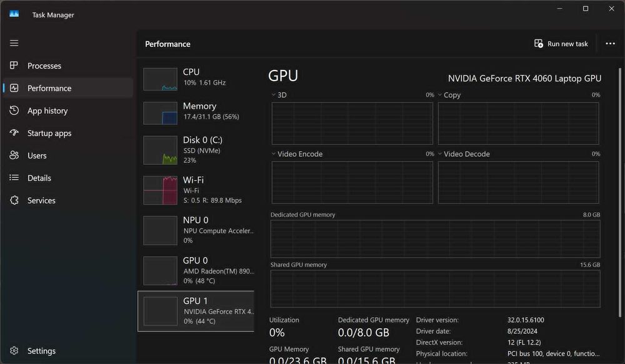Screen dimensions: 625x364
Task: Click the DirectX version 12 (FL 12.2)
Action: click(x=524, y=342)
